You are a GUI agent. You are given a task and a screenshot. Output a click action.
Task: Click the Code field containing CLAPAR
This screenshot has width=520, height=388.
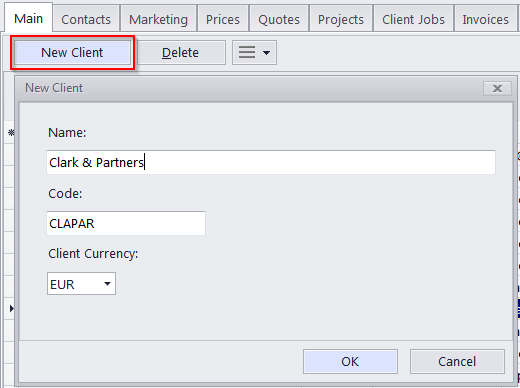[x=126, y=223]
